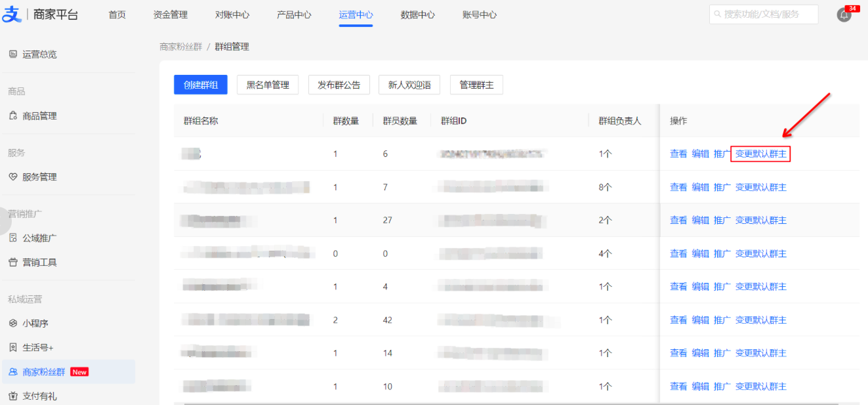Image resolution: width=868 pixels, height=405 pixels.
Task: Click the 公域推广 sidebar icon
Action: coord(13,238)
